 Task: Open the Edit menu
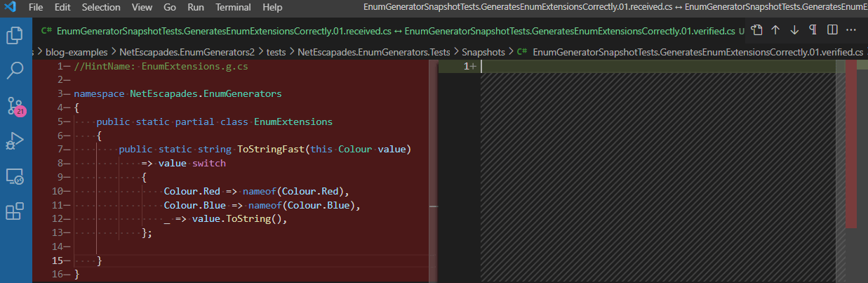pos(62,8)
